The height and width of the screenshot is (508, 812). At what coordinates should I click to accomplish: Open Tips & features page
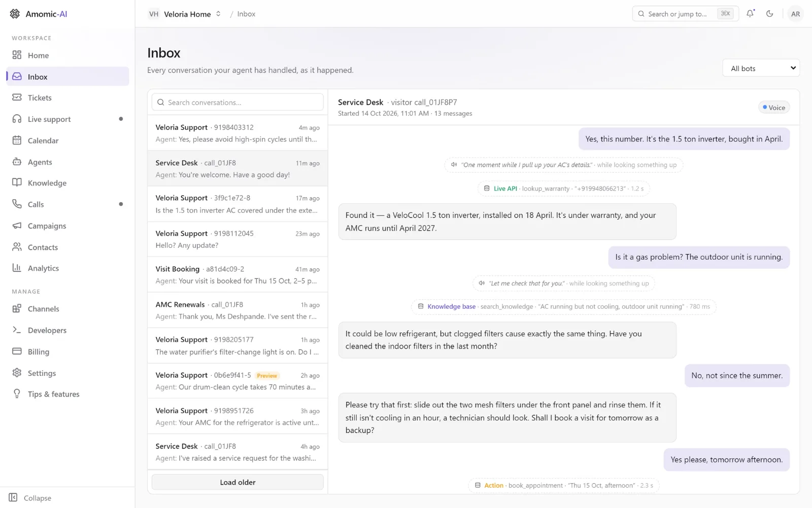pyautogui.click(x=67, y=394)
